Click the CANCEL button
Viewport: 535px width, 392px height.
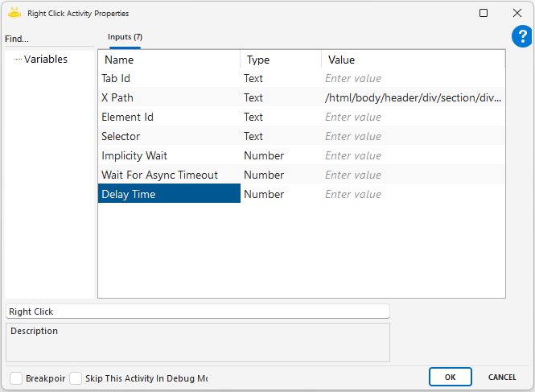point(502,377)
